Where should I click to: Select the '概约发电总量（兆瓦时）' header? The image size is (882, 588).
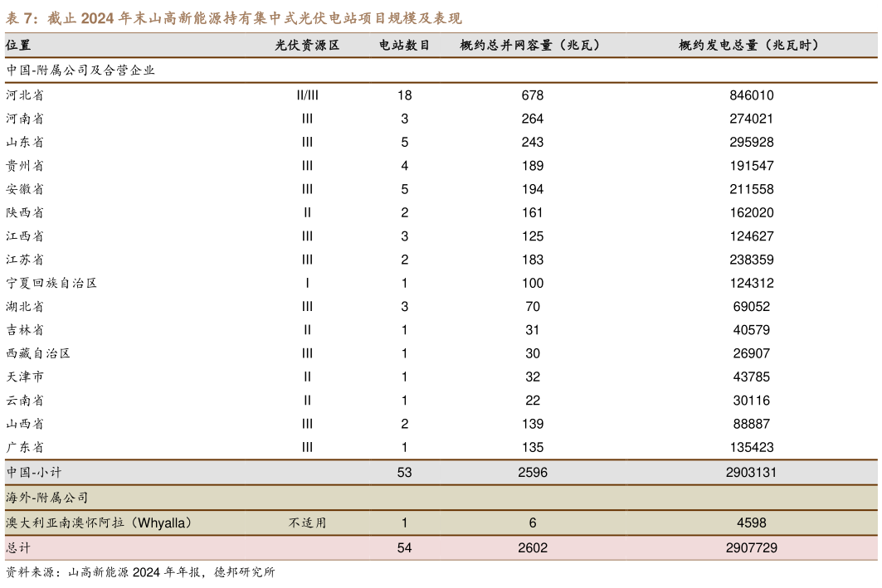click(x=750, y=46)
